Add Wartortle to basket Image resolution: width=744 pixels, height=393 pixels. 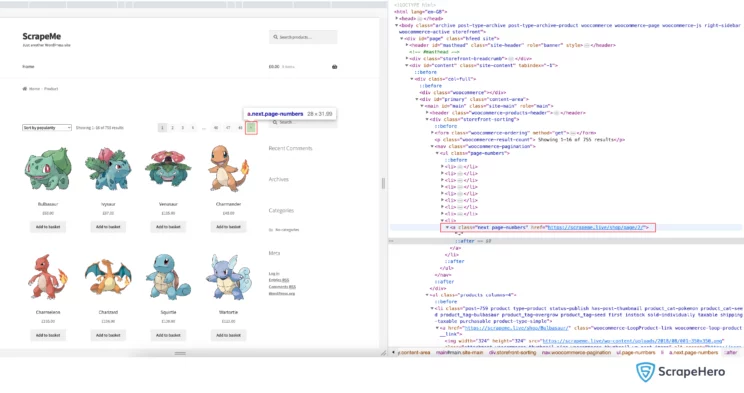coord(228,335)
